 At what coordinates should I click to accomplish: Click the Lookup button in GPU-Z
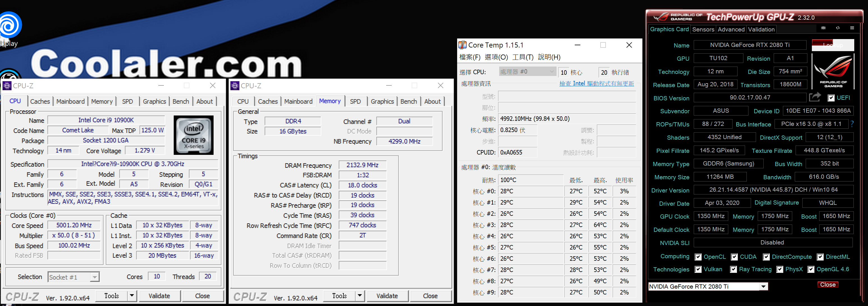[x=833, y=45]
